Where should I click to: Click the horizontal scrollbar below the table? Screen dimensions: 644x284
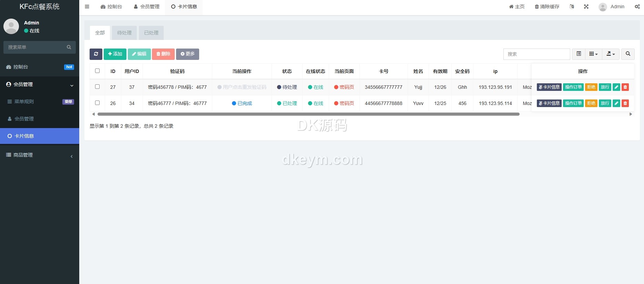tap(308, 114)
